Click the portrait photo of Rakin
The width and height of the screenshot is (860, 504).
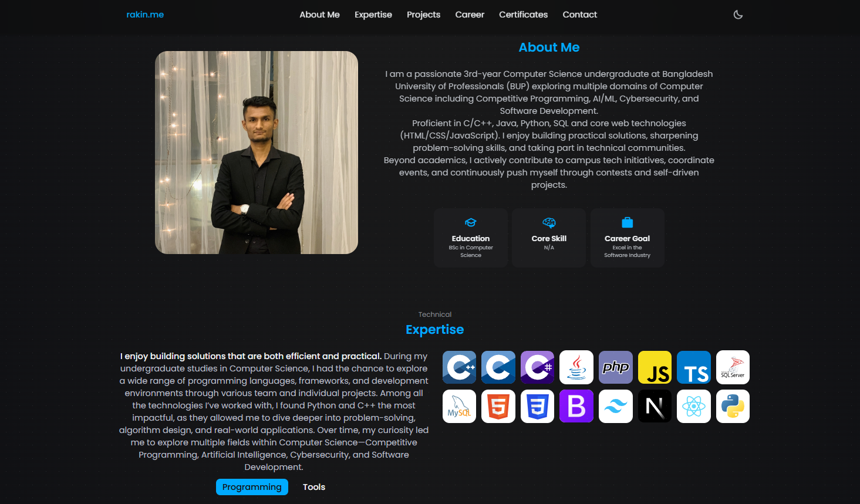tap(257, 153)
